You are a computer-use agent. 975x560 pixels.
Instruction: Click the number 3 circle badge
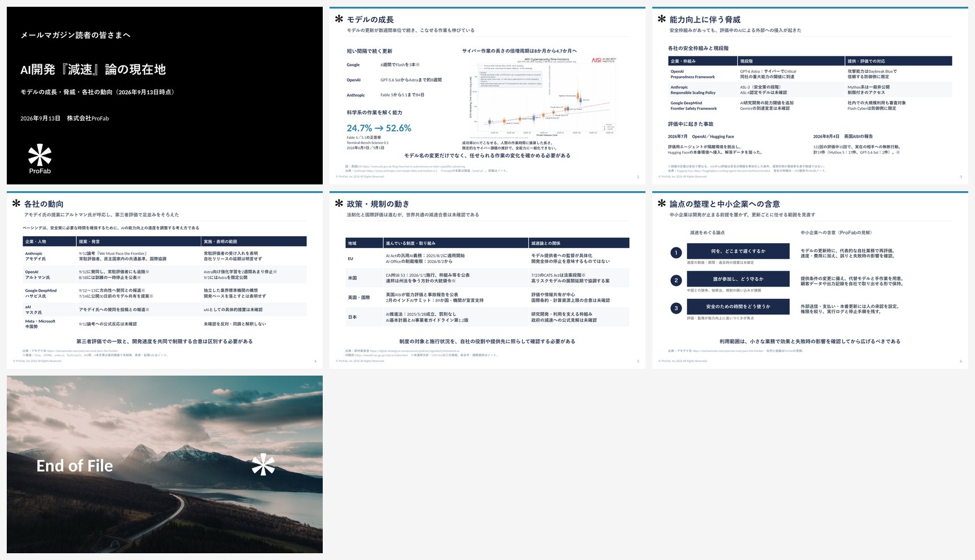click(x=676, y=308)
